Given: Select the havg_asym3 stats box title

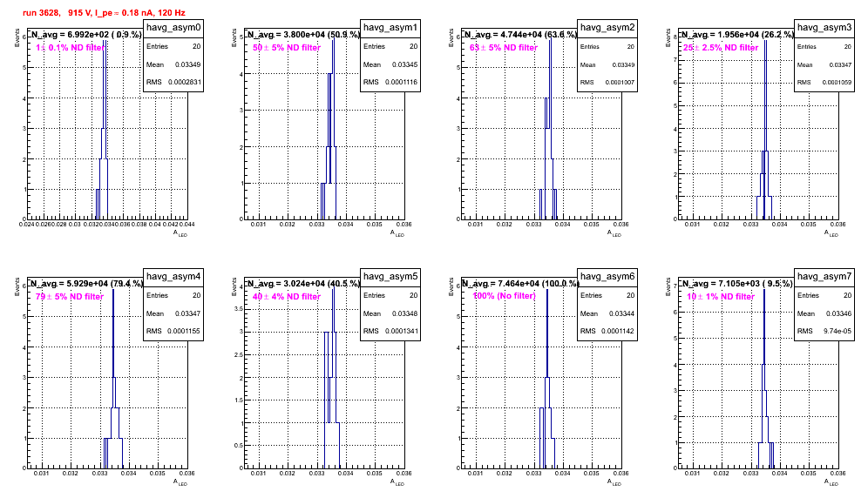Looking at the screenshot, I should 824,27.
